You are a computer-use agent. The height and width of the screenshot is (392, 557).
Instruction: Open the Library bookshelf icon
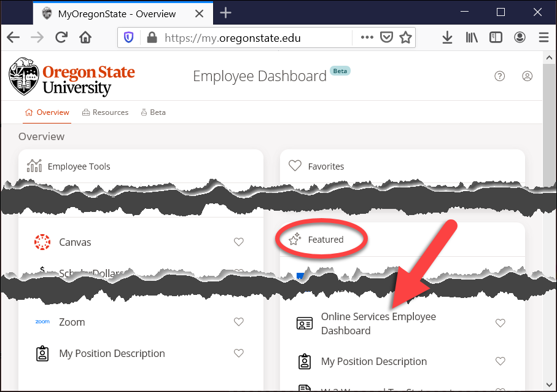[472, 37]
